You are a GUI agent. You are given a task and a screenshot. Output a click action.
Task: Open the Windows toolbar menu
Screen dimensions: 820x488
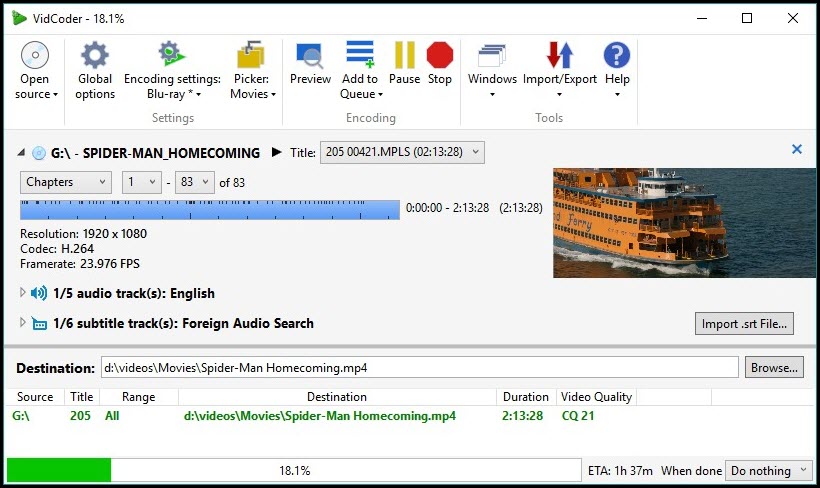point(492,71)
